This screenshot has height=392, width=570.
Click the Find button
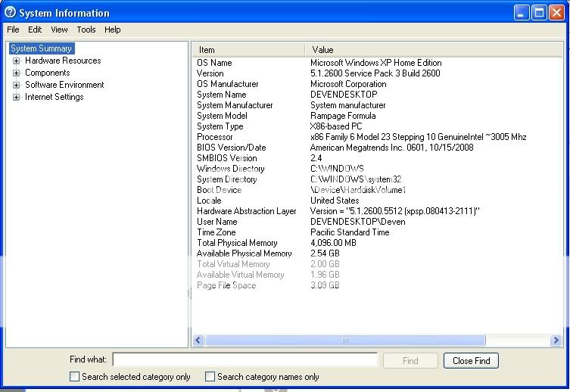410,360
